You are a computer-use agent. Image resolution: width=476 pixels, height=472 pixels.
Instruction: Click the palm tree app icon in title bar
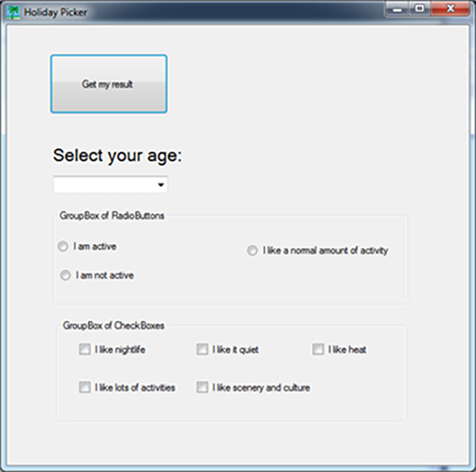tap(13, 11)
